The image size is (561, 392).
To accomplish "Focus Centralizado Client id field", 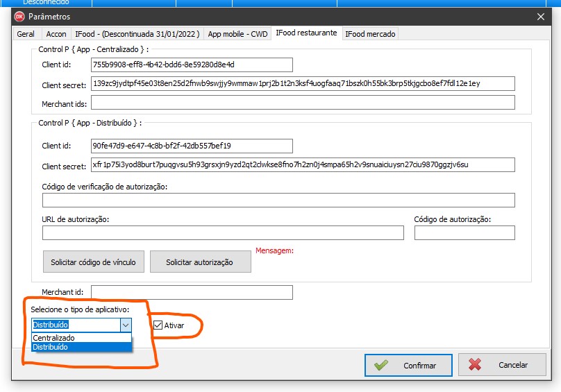I will 192,65.
